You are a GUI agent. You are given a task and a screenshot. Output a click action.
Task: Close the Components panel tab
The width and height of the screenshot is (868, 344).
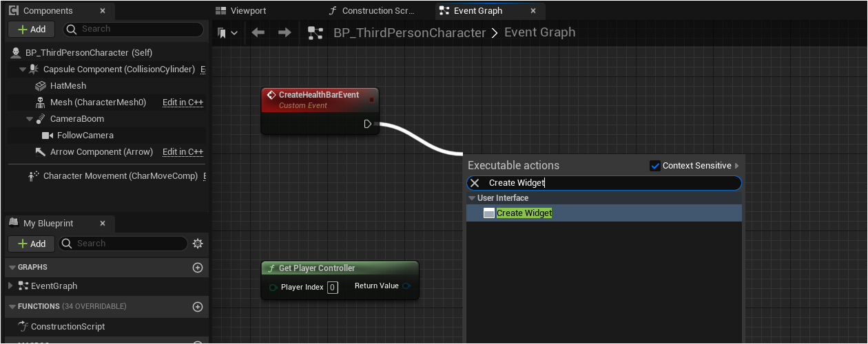tap(103, 11)
